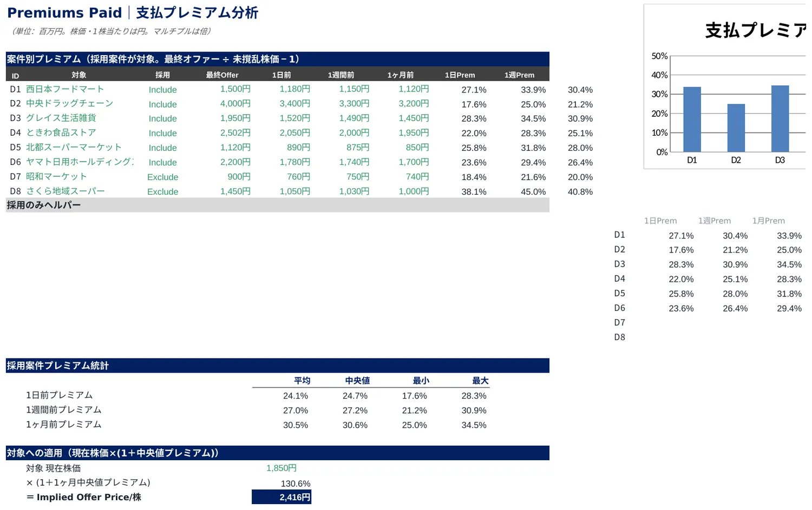The width and height of the screenshot is (812, 510).
Task: Click the Include cell in the D1 row
Action: click(162, 90)
